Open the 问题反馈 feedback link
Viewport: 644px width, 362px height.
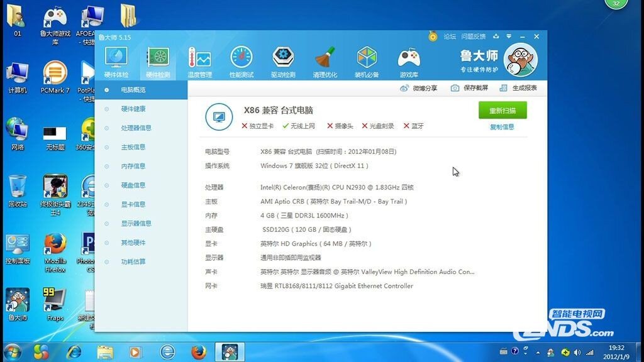(x=473, y=36)
